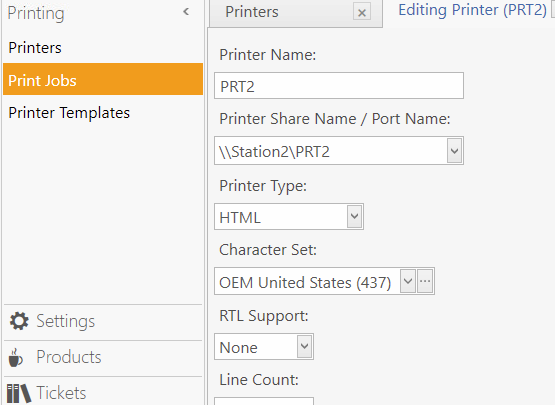
Task: Click the Line Count input field
Action: [264, 401]
